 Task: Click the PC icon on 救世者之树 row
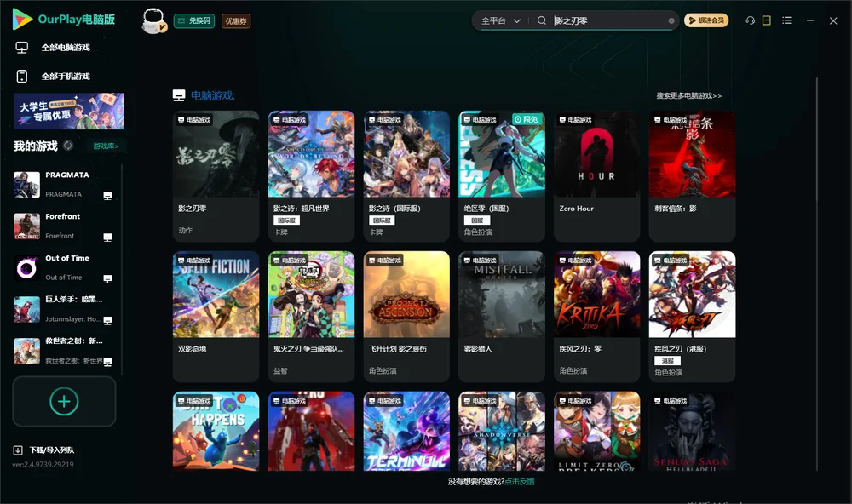click(107, 363)
